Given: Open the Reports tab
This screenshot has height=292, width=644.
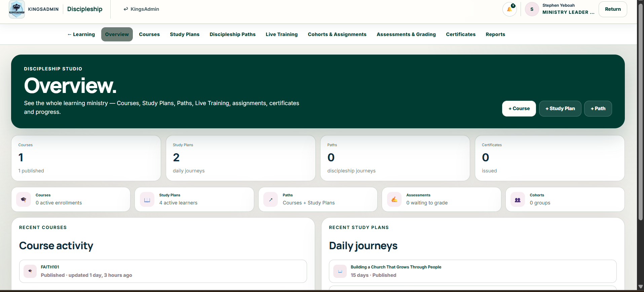Looking at the screenshot, I should coord(495,34).
